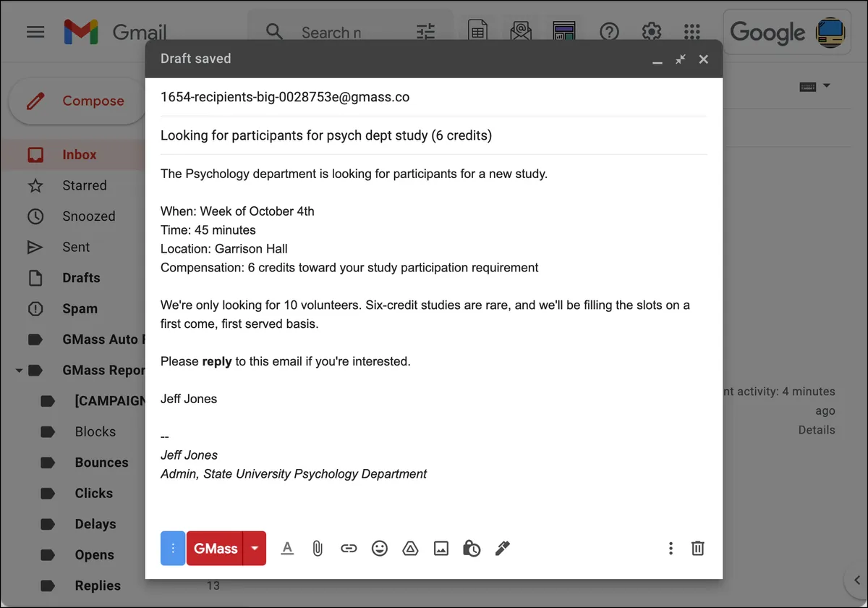Click the blue more send options button
The height and width of the screenshot is (608, 868).
click(x=173, y=548)
